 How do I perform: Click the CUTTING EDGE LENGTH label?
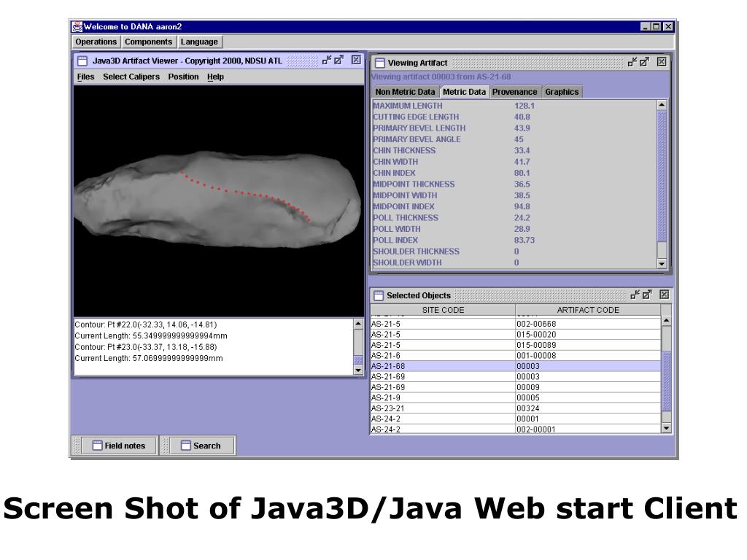tap(416, 117)
